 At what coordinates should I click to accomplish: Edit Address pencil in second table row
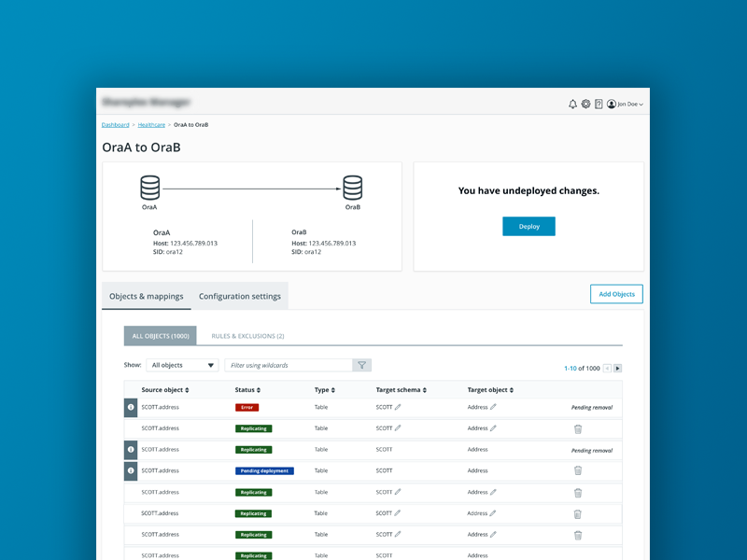[x=493, y=428]
